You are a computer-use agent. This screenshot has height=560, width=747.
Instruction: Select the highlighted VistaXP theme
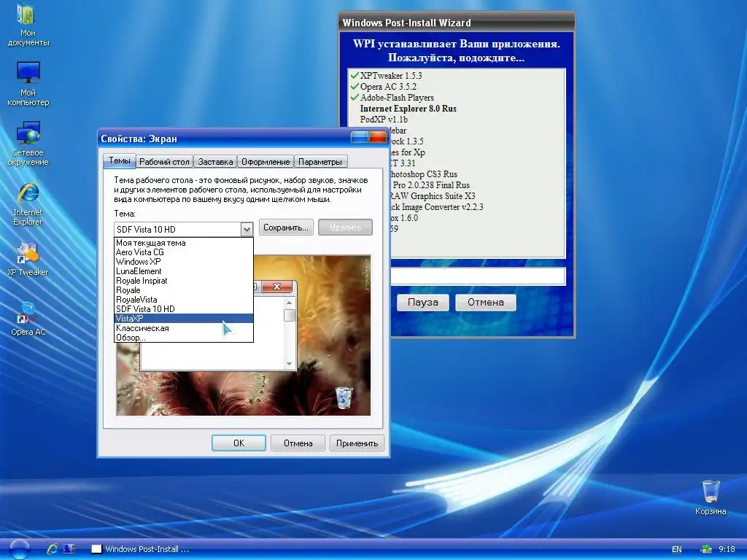pos(184,319)
